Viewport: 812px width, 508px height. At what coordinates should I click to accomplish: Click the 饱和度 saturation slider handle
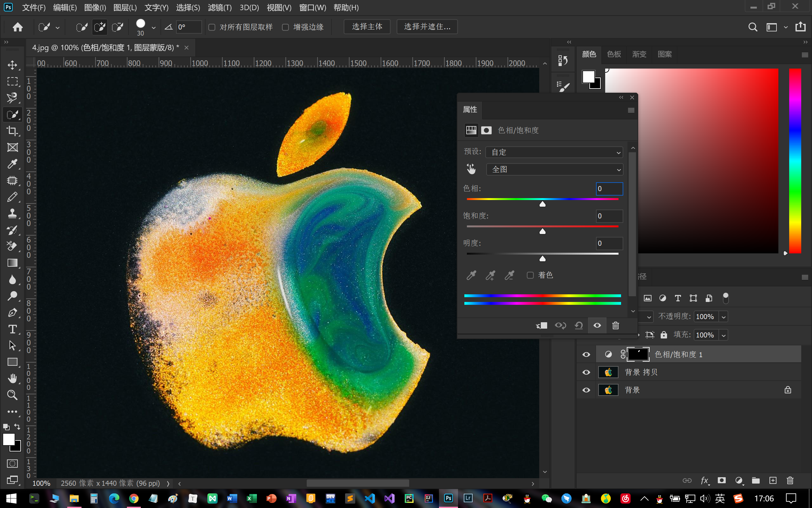pos(542,231)
